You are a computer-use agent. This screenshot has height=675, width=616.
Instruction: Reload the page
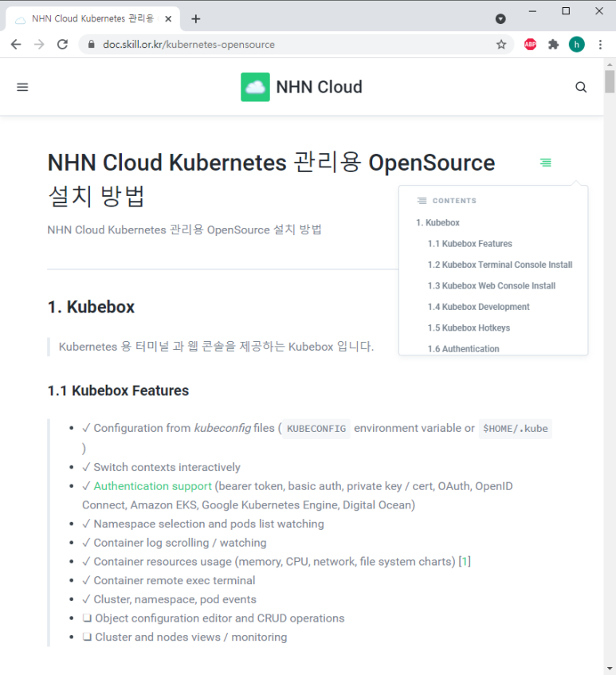[x=62, y=45]
